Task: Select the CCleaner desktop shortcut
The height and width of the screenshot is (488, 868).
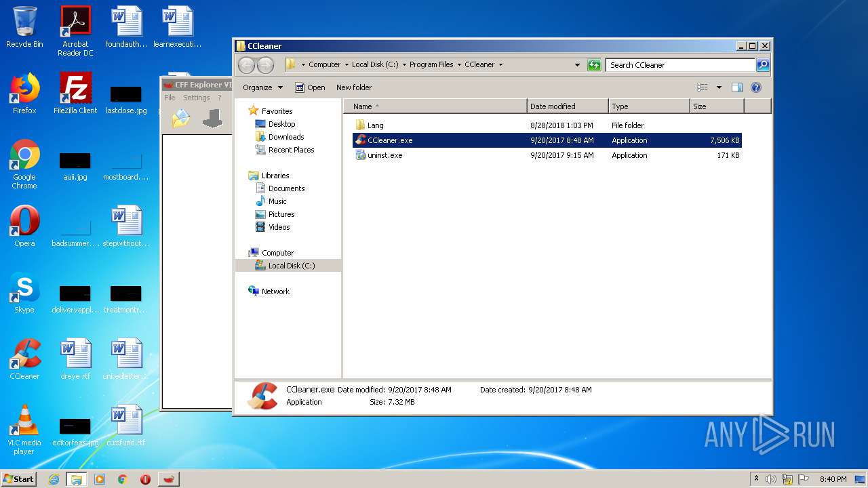Action: point(24,359)
